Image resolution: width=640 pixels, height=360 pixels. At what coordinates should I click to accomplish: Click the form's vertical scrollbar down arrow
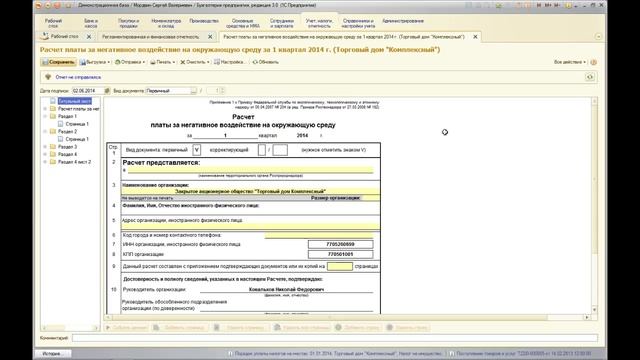[x=594, y=310]
